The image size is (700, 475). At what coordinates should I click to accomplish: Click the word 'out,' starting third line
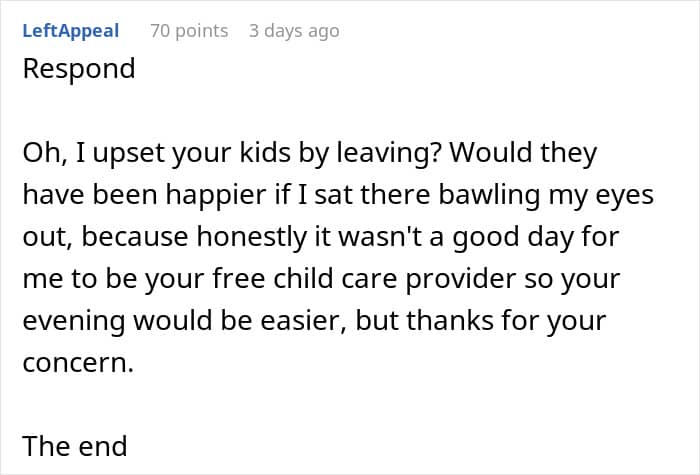(x=48, y=237)
